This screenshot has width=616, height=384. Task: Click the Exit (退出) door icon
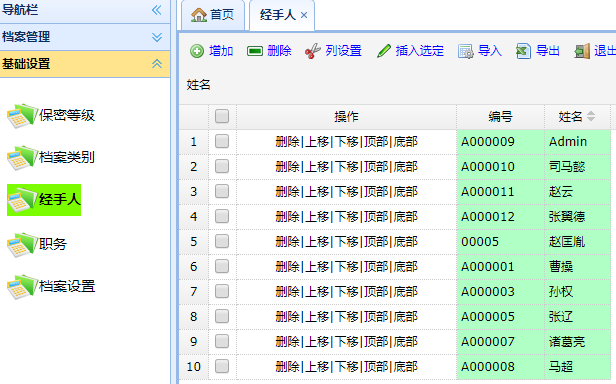[582, 51]
